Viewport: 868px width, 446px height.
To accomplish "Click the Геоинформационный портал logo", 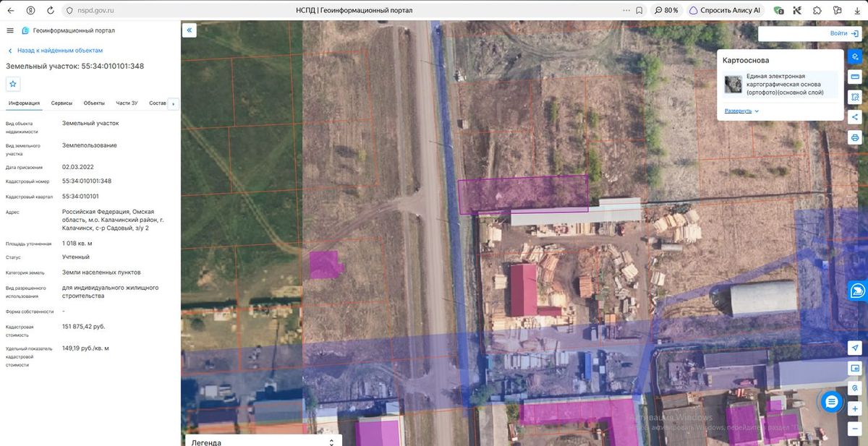I will click(x=68, y=30).
